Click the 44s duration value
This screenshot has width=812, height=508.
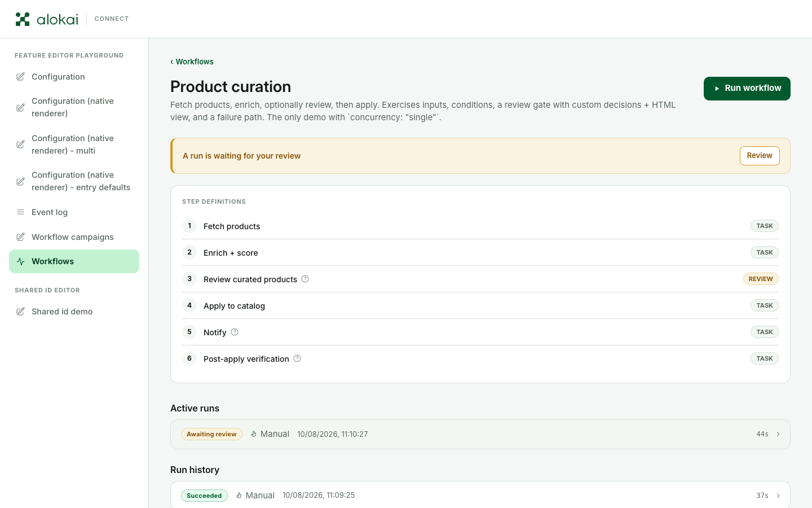click(762, 434)
